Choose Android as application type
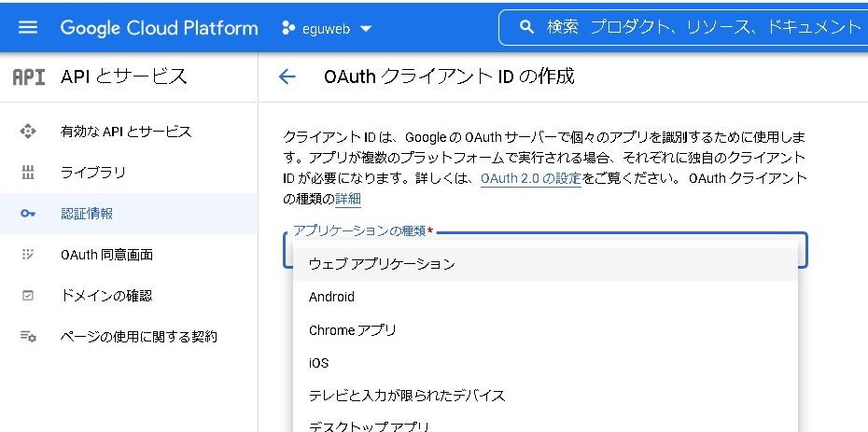 pos(331,297)
